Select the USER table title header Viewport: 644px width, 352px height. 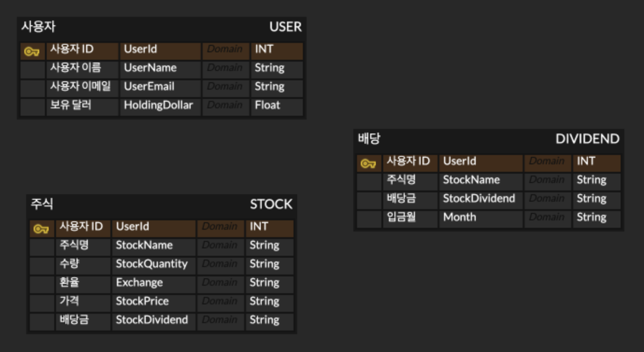(x=161, y=27)
